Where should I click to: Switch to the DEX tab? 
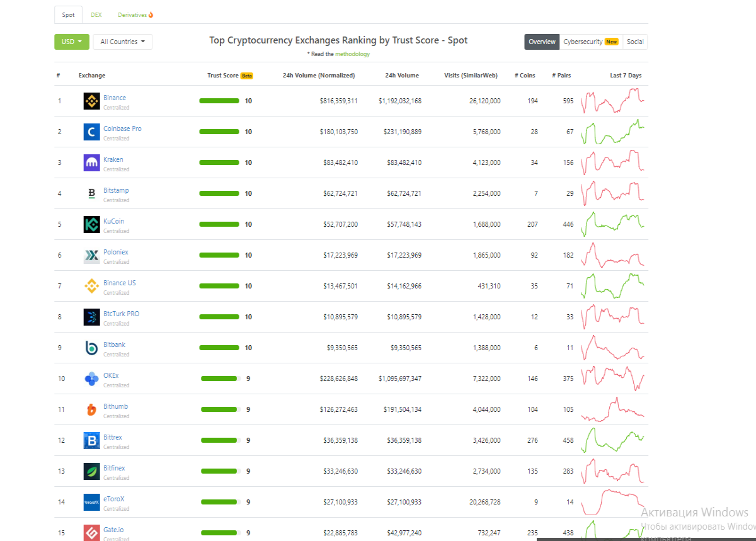tap(96, 14)
